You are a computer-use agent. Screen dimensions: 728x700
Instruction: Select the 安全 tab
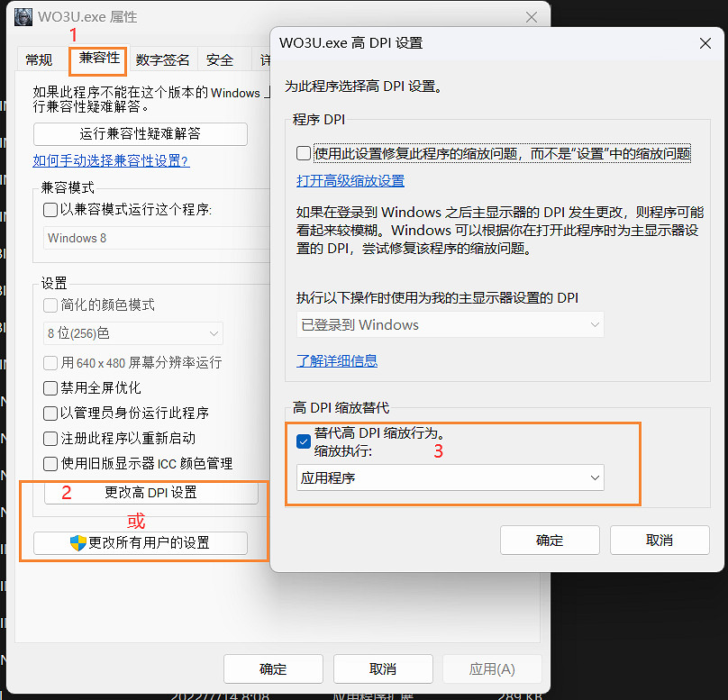point(220,59)
